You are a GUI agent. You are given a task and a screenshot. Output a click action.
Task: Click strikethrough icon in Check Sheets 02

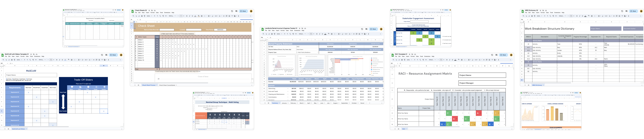pos(193,16)
